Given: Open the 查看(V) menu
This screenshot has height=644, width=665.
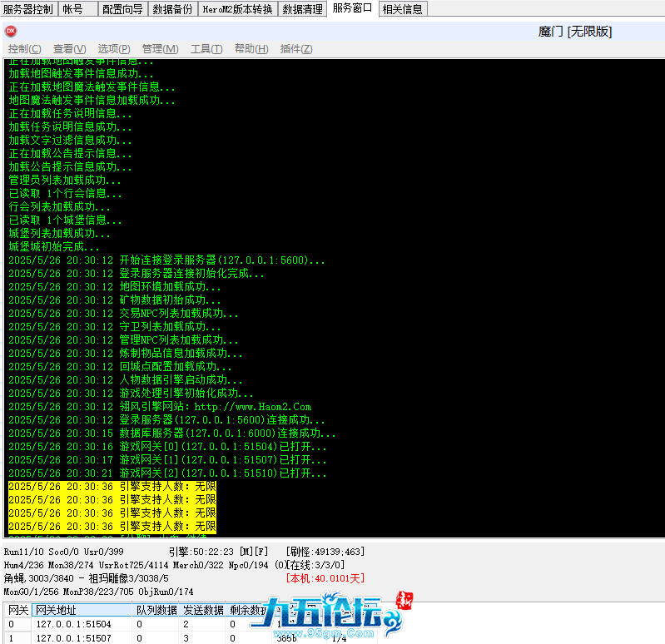Looking at the screenshot, I should [x=70, y=49].
